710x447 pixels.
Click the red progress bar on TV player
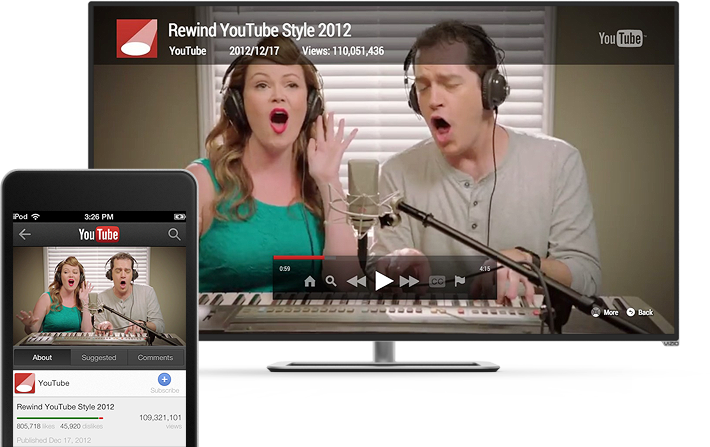click(x=299, y=258)
